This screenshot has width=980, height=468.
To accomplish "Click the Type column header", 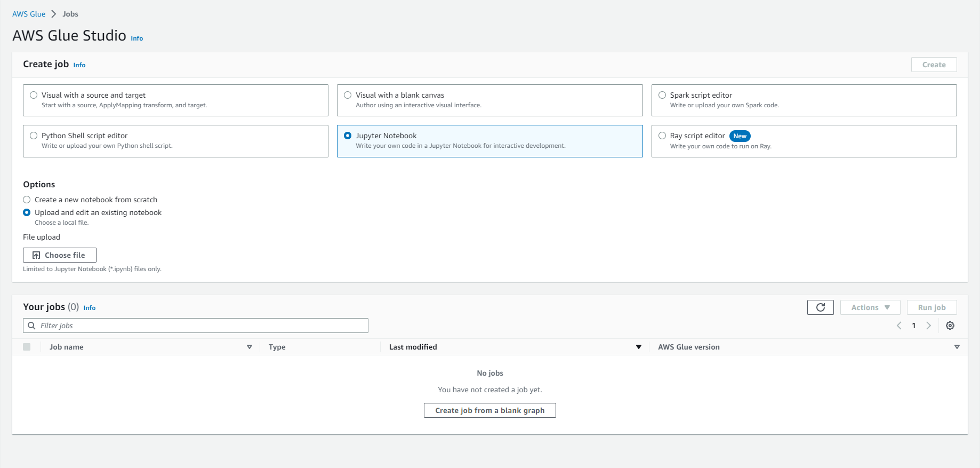I will click(277, 347).
